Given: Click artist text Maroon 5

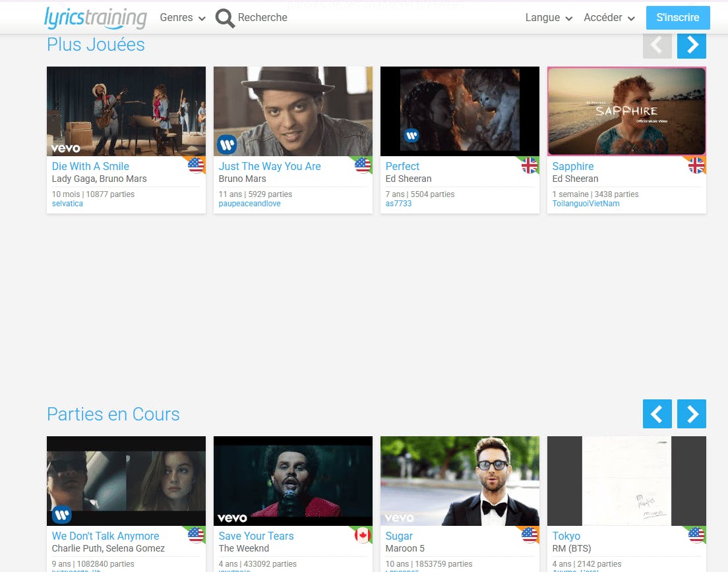Looking at the screenshot, I should (405, 548).
